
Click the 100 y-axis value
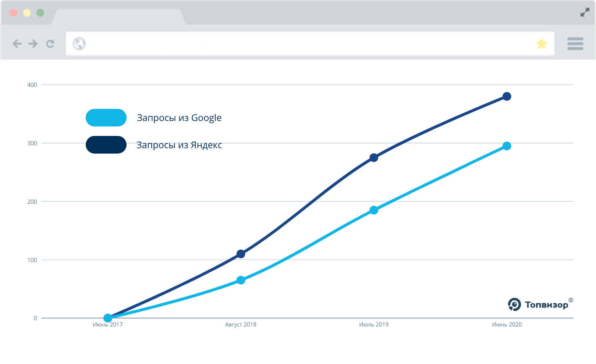pos(32,260)
